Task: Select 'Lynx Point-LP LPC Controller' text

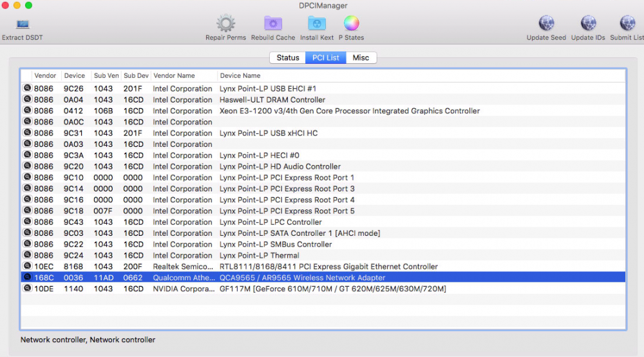Action: click(270, 222)
